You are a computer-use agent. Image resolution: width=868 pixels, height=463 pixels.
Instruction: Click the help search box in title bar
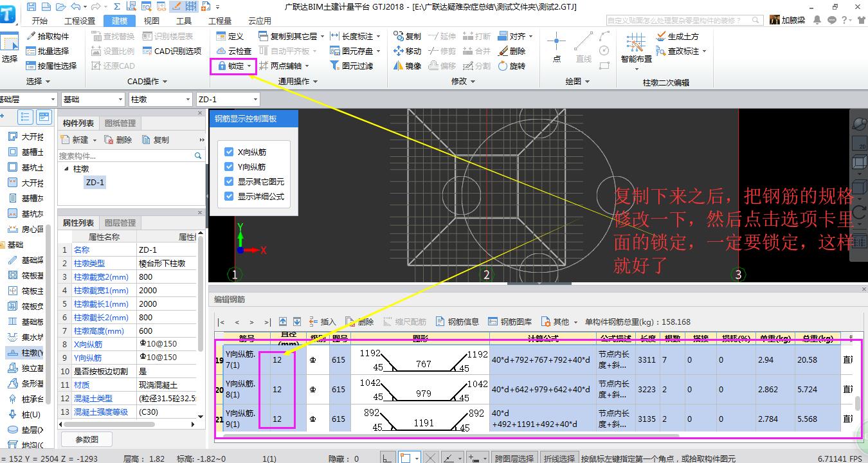[x=685, y=21]
